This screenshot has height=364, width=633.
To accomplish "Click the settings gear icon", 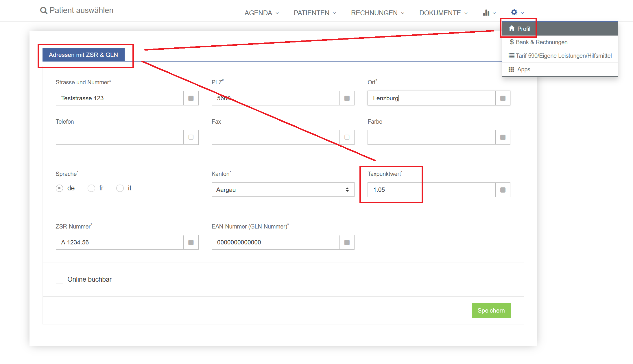I will [514, 12].
